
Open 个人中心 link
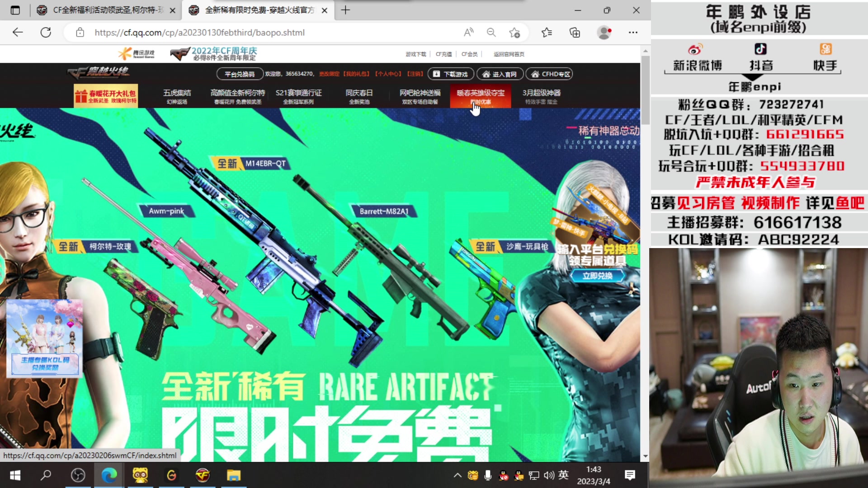387,74
